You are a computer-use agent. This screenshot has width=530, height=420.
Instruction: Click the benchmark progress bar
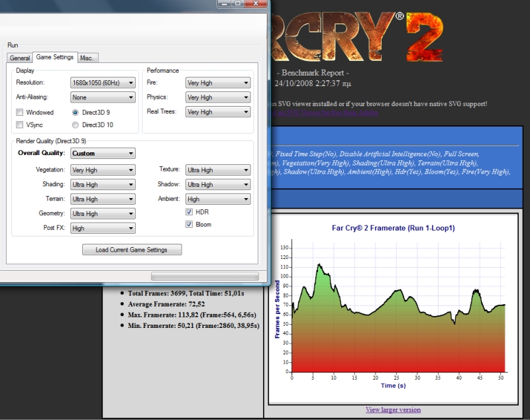[x=205, y=276]
